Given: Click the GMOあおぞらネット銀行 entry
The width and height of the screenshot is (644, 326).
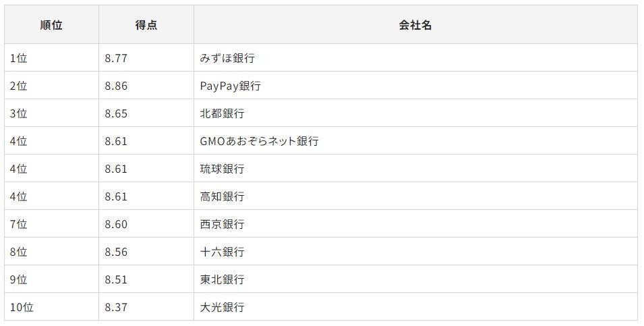Looking at the screenshot, I should [259, 141].
